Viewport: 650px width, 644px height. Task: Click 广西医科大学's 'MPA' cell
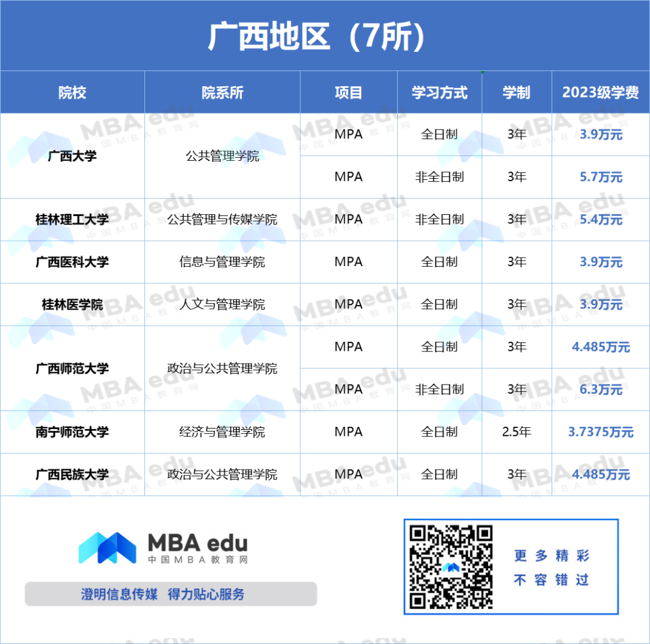point(348,262)
